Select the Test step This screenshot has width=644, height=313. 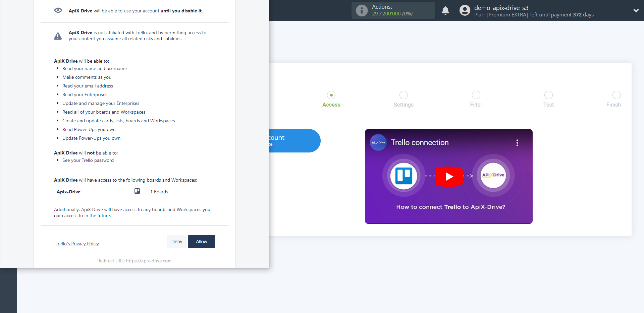click(x=548, y=105)
